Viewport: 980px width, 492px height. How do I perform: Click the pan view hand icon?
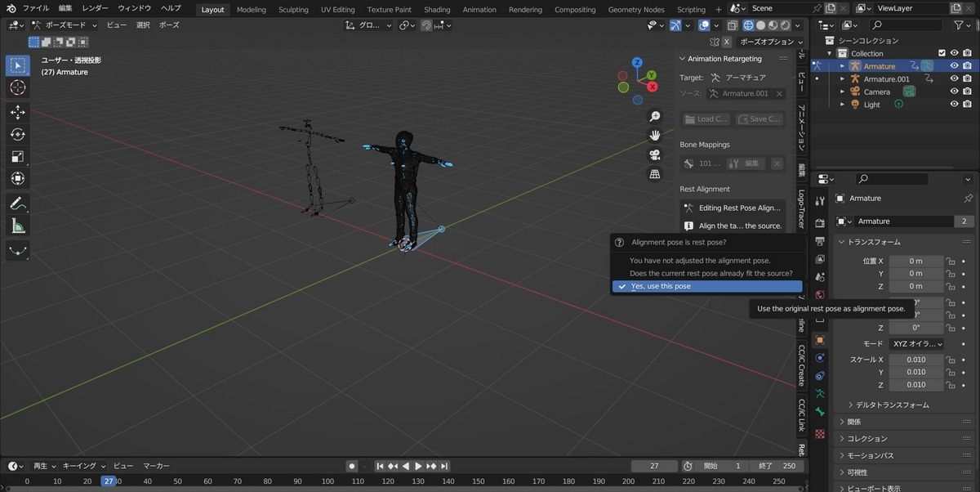pyautogui.click(x=654, y=136)
